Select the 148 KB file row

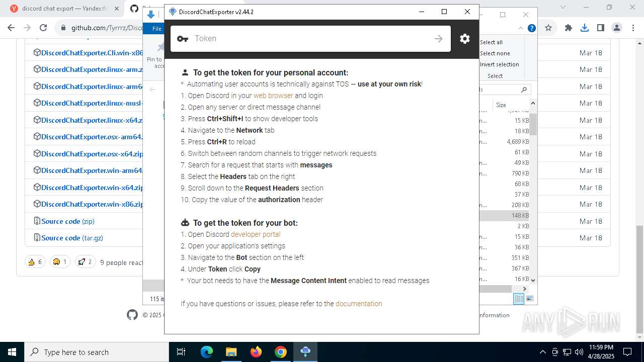(504, 216)
